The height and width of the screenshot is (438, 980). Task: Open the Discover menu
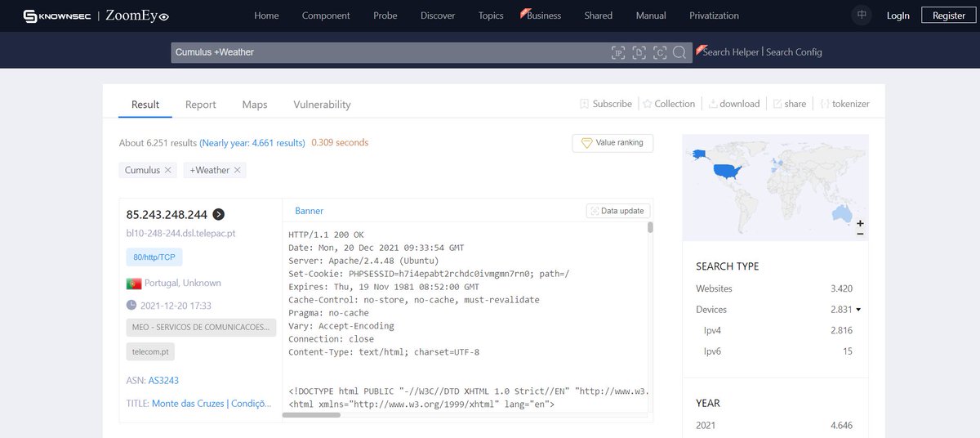(438, 16)
